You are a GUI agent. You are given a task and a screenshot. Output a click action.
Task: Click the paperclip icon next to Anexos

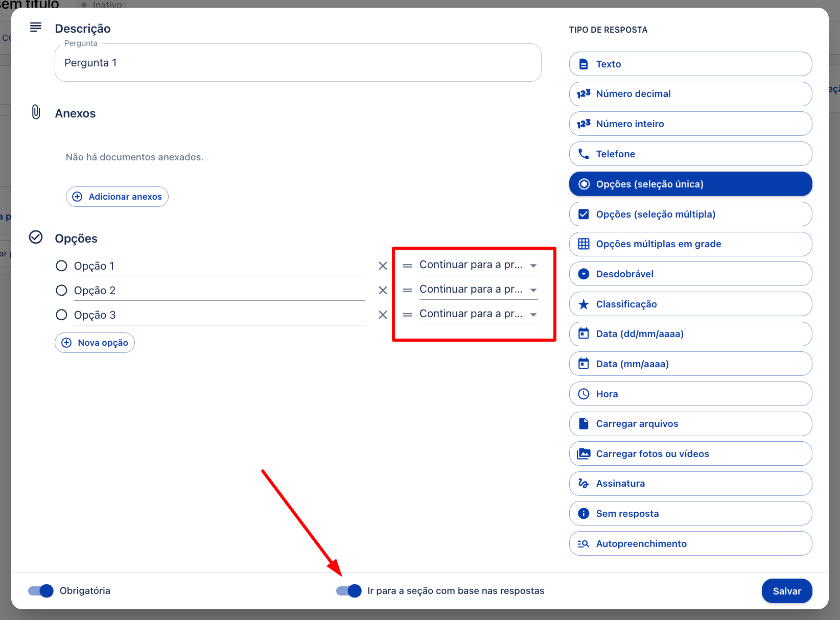(36, 112)
